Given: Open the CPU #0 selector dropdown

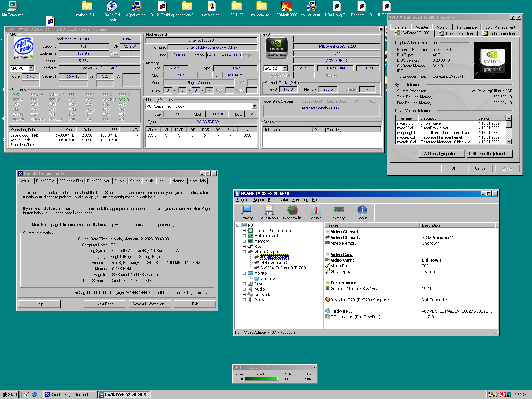Looking at the screenshot, I should click(x=31, y=68).
